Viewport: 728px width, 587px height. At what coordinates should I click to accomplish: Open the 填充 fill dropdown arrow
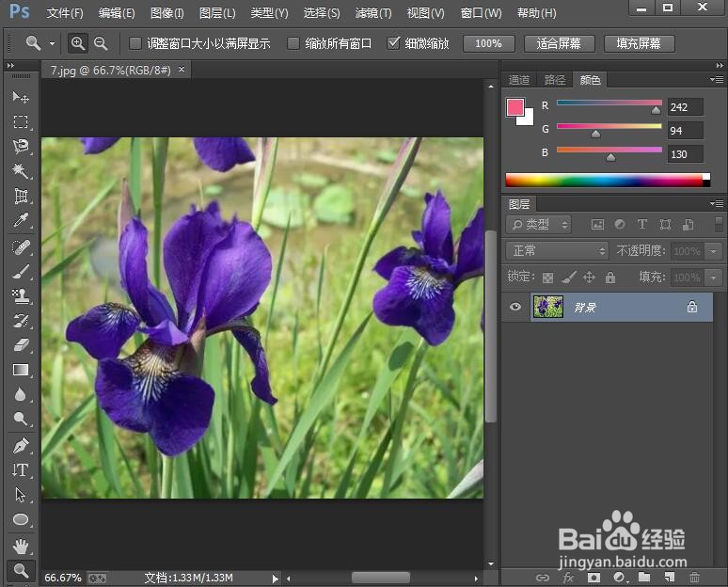[x=713, y=278]
